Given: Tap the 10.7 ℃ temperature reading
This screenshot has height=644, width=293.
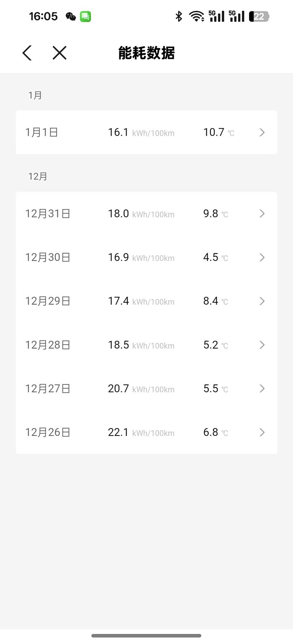Looking at the screenshot, I should click(x=218, y=132).
